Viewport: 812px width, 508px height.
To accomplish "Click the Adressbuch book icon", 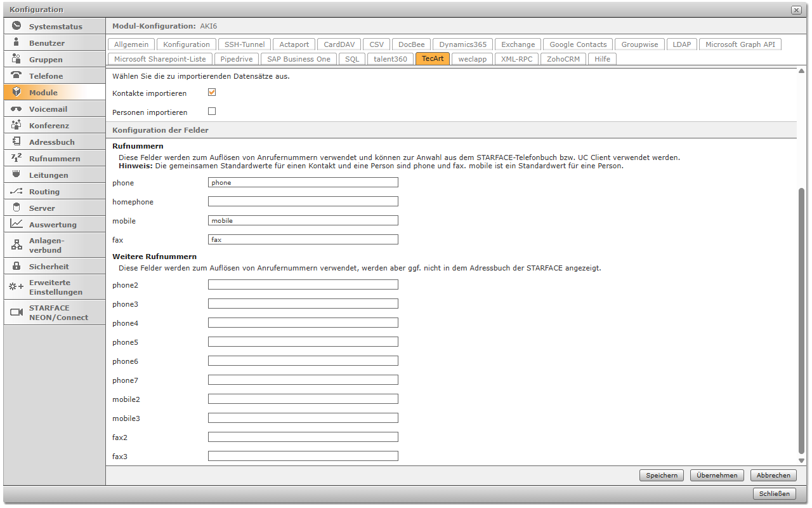I will [x=16, y=142].
